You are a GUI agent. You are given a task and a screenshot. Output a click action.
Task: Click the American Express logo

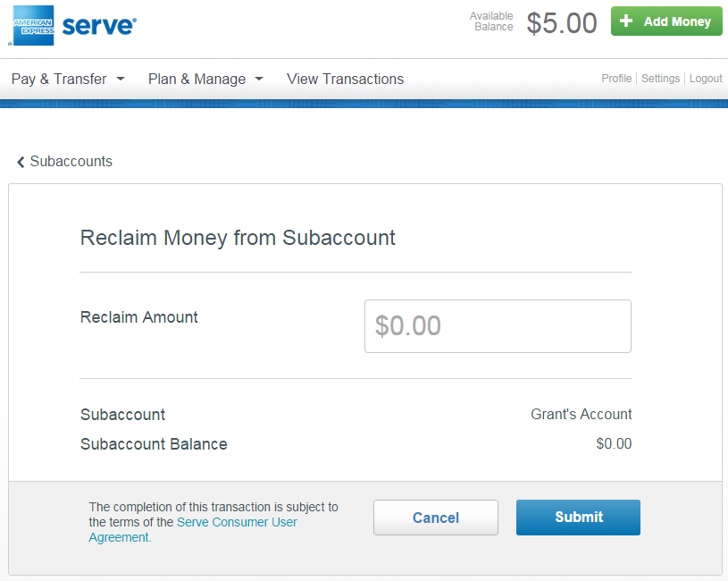tap(32, 25)
